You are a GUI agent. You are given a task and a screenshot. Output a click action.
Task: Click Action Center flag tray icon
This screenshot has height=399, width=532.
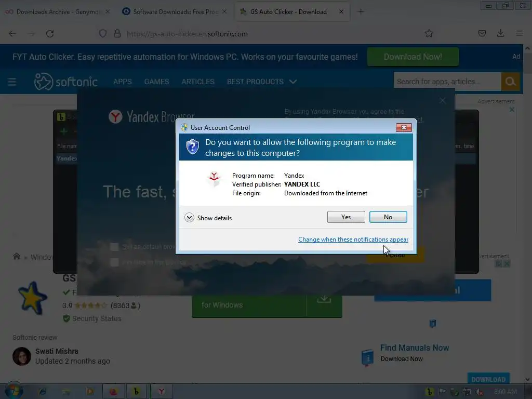pos(442,392)
